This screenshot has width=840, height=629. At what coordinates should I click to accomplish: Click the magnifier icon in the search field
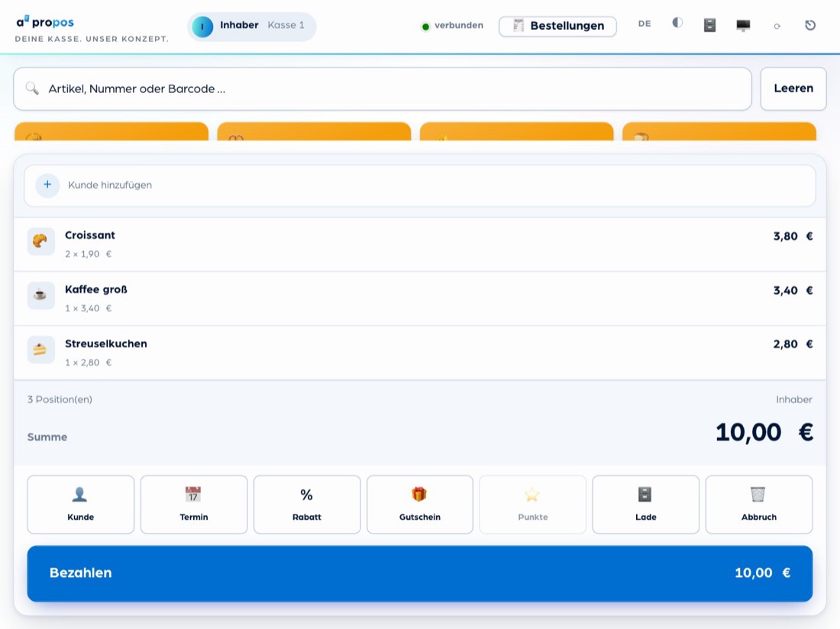coord(32,89)
